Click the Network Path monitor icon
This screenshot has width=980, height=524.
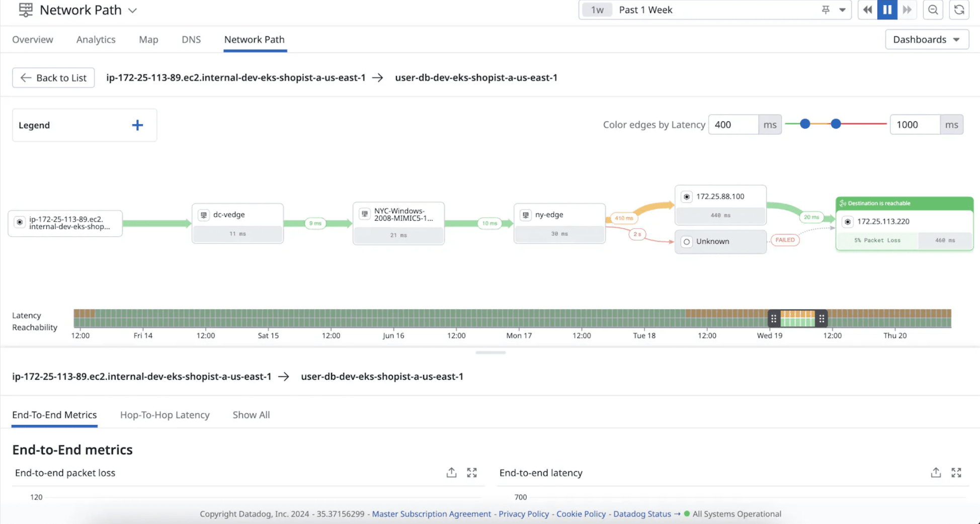pos(26,10)
